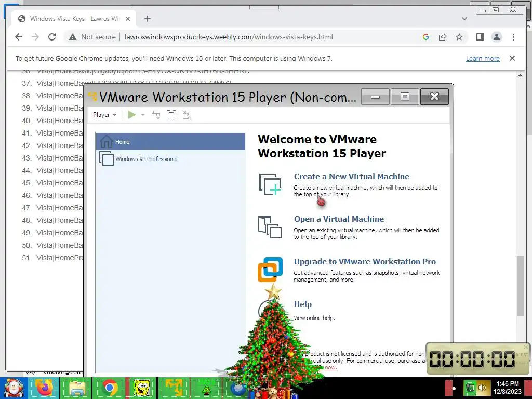Click the Chrome page vertical scrollbar thumb
This screenshot has height=399, width=532.
(520, 286)
